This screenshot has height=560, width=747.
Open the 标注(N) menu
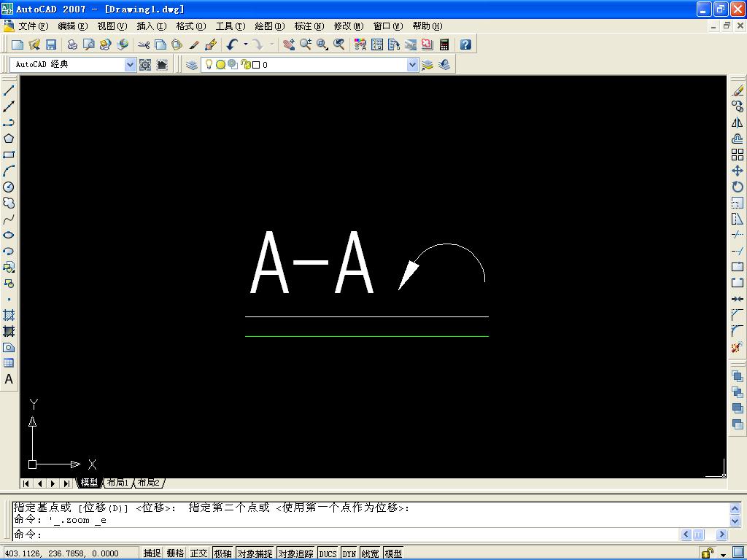pos(309,26)
